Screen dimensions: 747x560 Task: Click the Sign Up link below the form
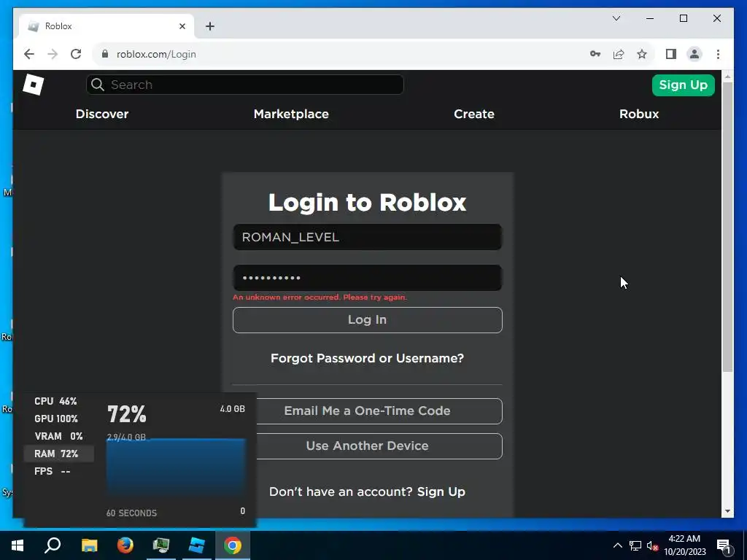tap(441, 492)
